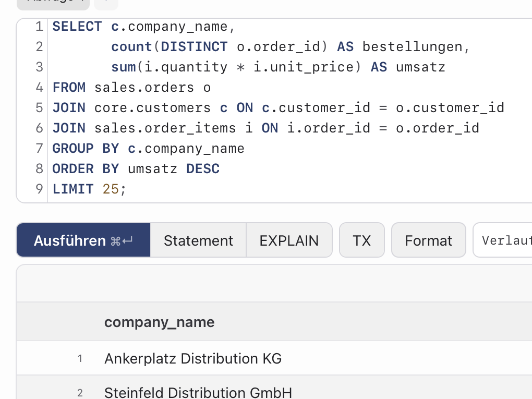Image resolution: width=532 pixels, height=399 pixels.
Task: Click ORDER BY umsatz DESC line
Action: click(136, 168)
